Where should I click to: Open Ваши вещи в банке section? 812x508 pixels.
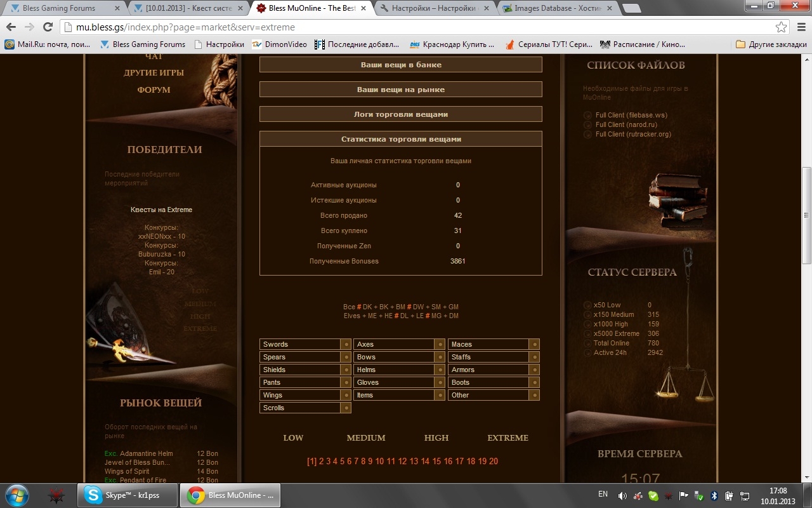[x=400, y=65]
